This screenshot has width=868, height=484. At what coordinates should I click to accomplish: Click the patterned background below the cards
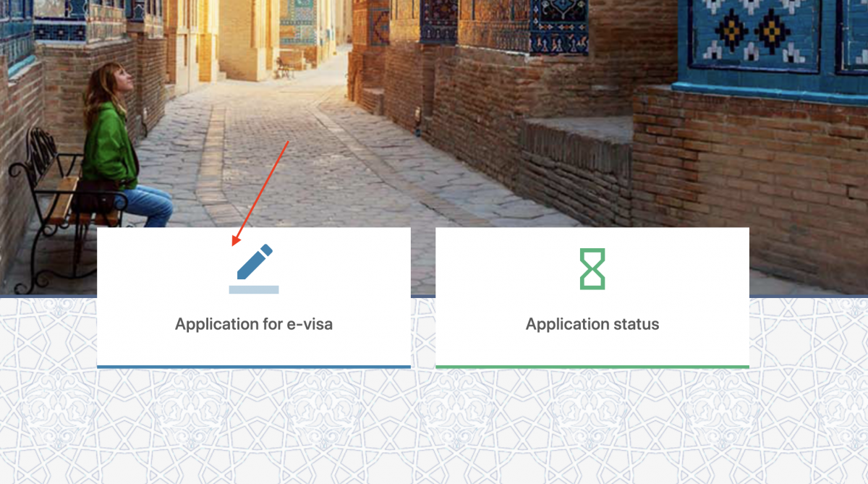coord(434,427)
